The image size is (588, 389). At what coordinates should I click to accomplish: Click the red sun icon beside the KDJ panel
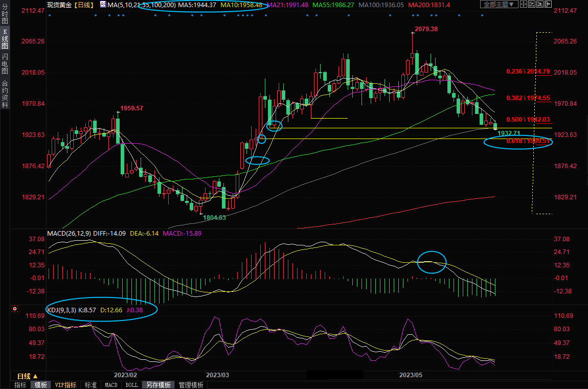coord(14,309)
